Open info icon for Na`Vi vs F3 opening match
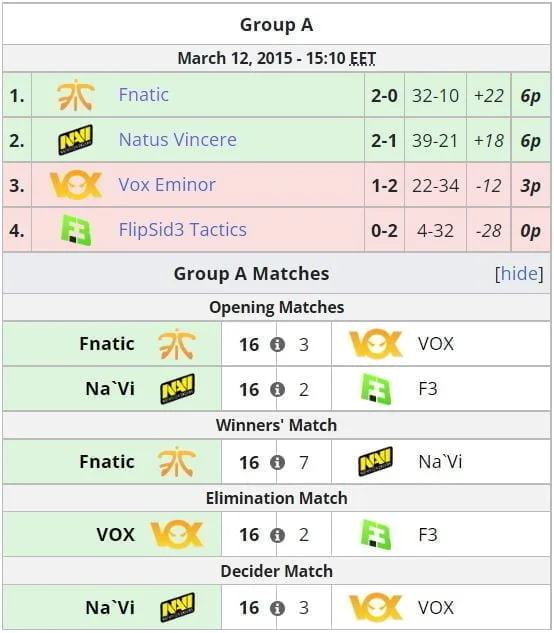This screenshot has width=554, height=633. coord(277,390)
